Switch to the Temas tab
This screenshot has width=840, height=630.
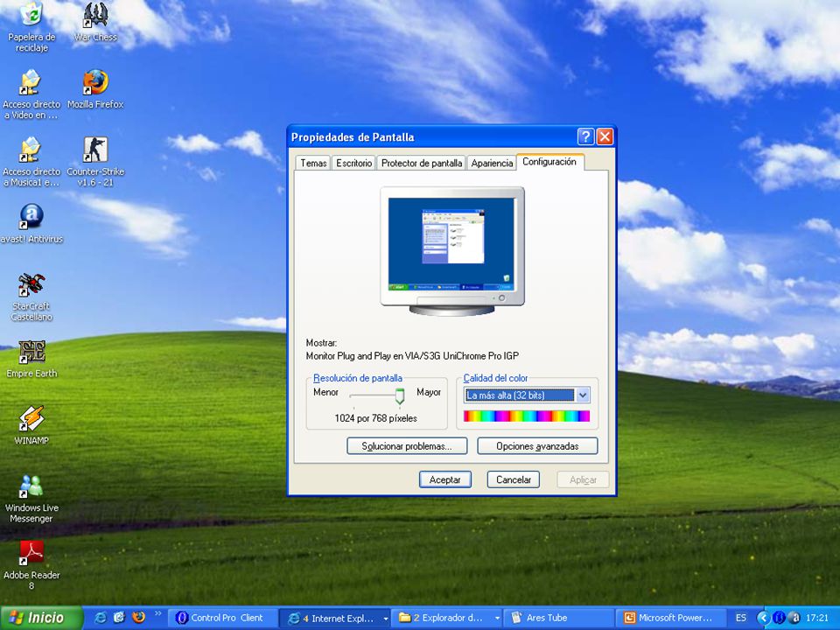[x=313, y=163]
